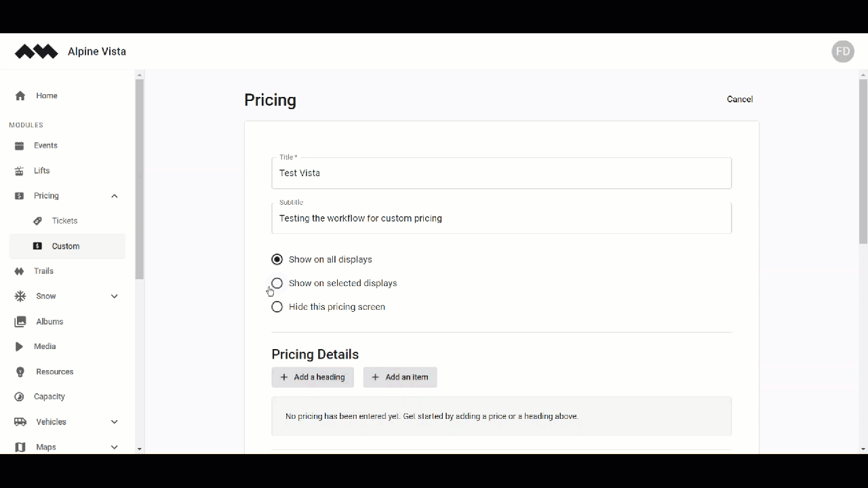This screenshot has width=868, height=488.
Task: Click the MODULES section label
Action: coord(26,125)
